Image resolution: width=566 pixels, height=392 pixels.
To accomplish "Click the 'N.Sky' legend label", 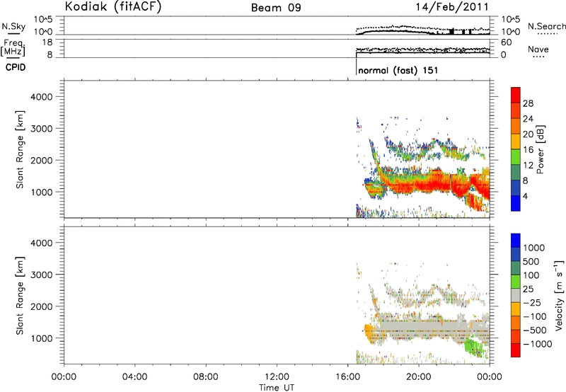I will pos(13,26).
